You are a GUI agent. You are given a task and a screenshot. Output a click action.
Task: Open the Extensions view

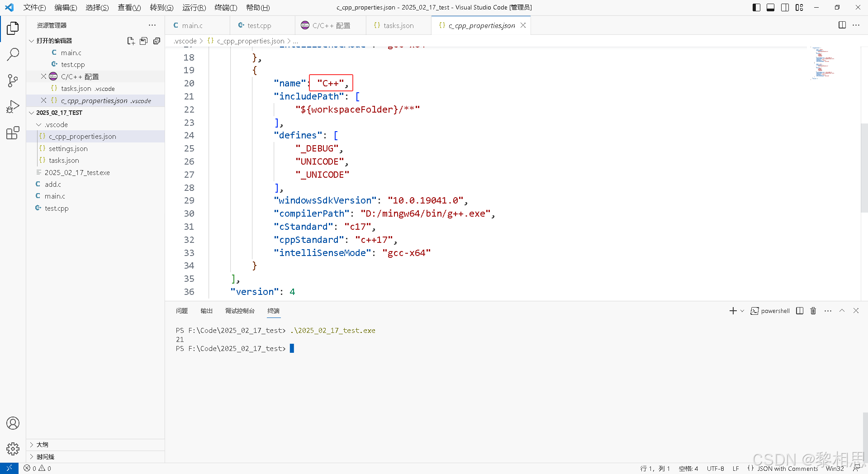tap(13, 133)
